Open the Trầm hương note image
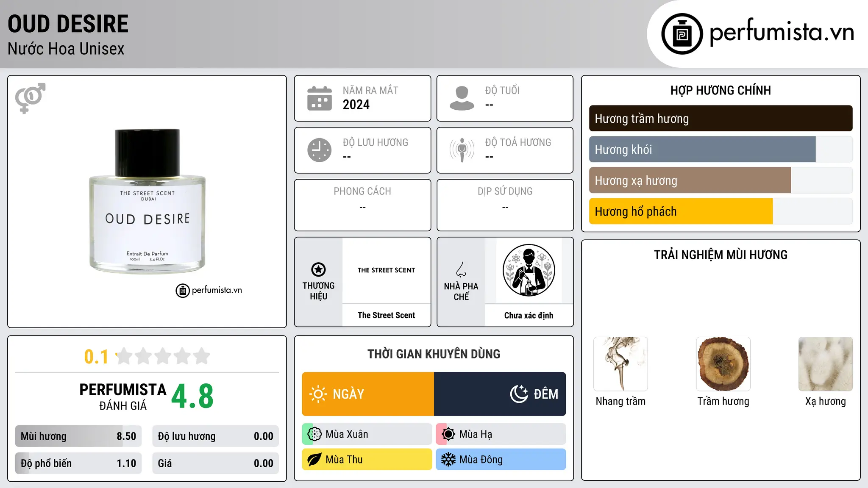This screenshot has height=488, width=868. click(723, 364)
